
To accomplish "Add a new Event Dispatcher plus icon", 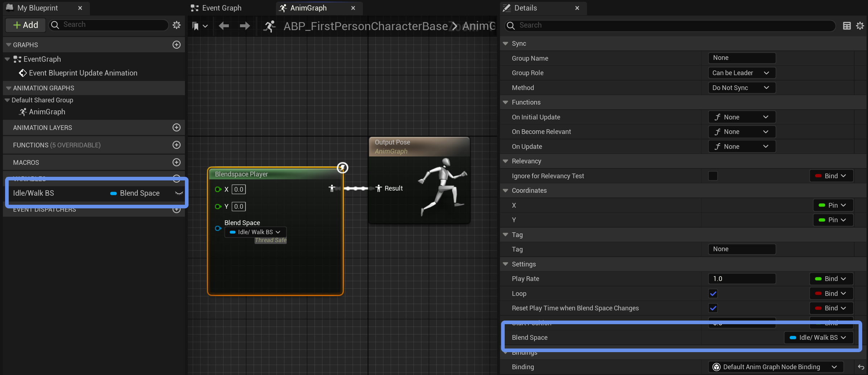I will tap(177, 210).
